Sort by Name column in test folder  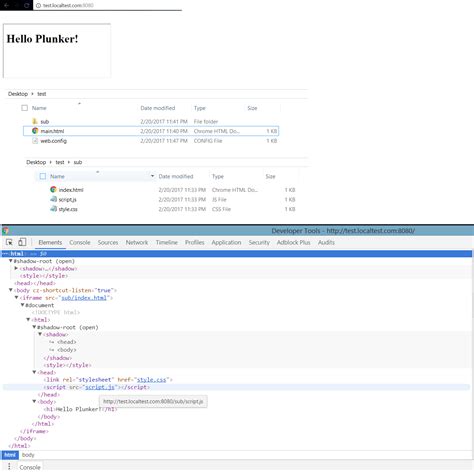[39, 108]
